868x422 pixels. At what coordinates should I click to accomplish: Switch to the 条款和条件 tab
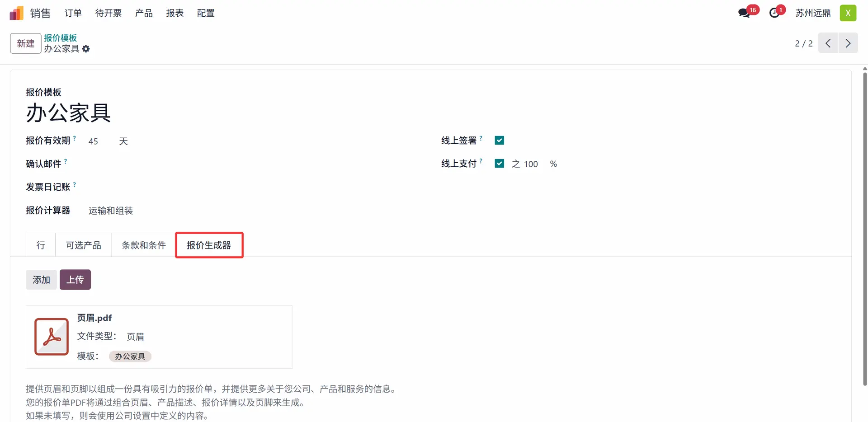pos(144,245)
